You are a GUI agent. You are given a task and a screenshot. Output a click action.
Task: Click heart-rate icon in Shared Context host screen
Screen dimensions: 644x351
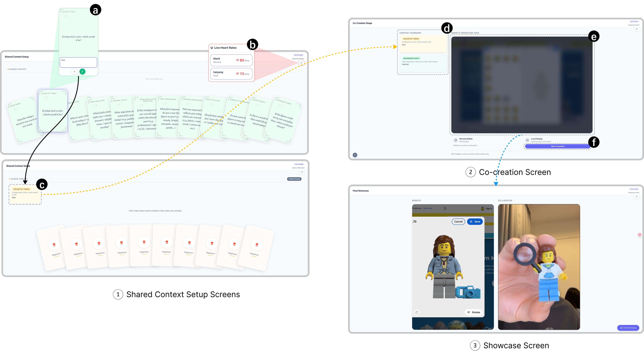pos(301,63)
